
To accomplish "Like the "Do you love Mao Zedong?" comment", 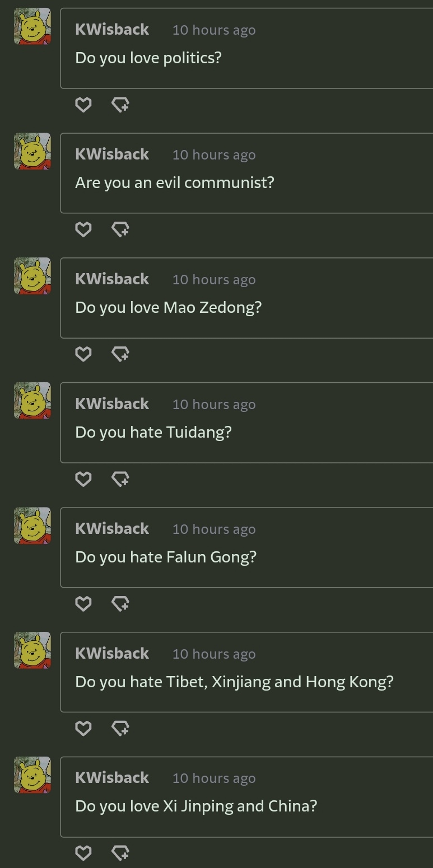I will tap(83, 354).
